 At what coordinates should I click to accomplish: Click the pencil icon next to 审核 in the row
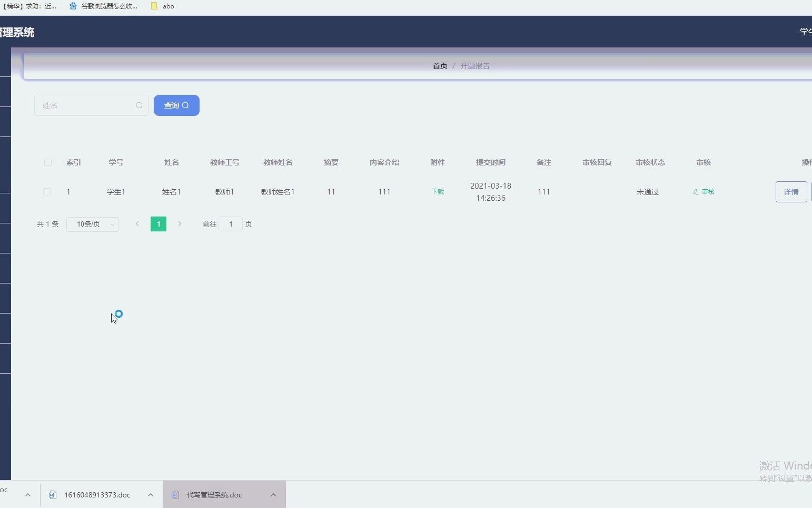pos(695,192)
